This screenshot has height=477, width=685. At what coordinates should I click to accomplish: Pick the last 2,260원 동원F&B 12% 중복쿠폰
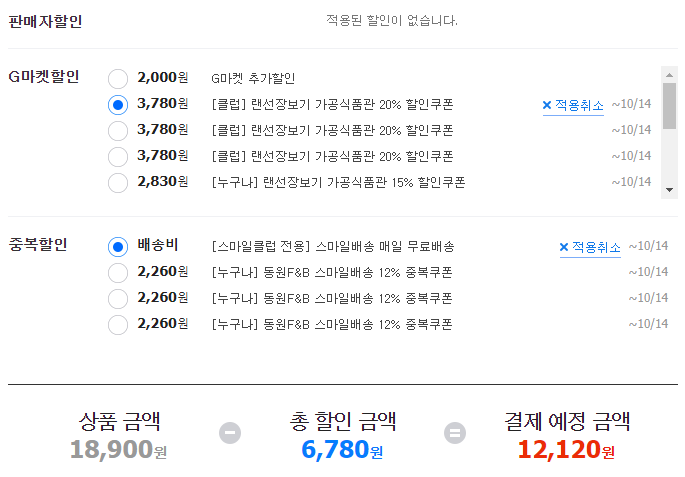coord(118,325)
